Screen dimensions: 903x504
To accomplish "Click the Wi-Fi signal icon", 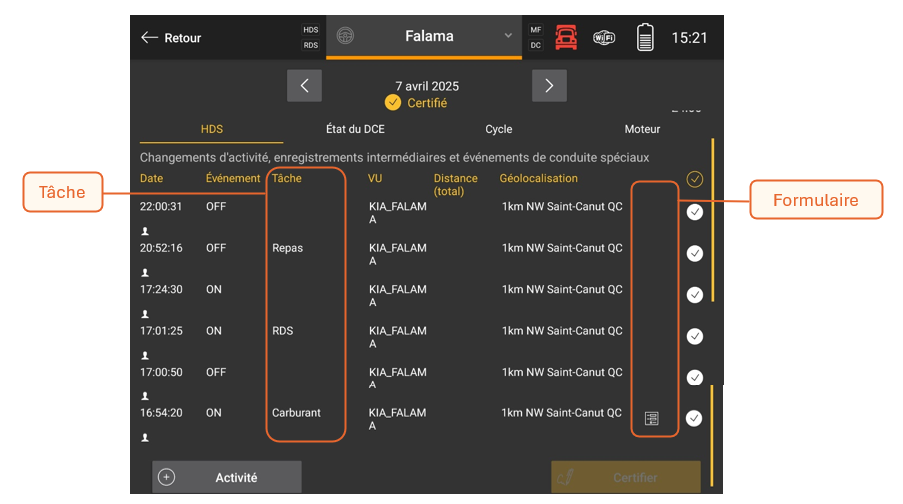I will click(604, 38).
